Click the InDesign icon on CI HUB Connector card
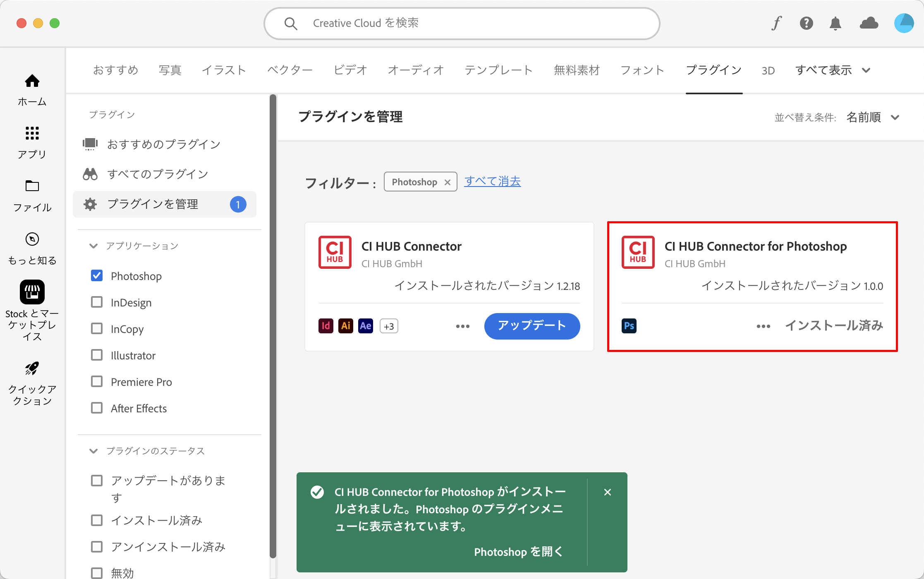The width and height of the screenshot is (924, 579). [x=326, y=326]
